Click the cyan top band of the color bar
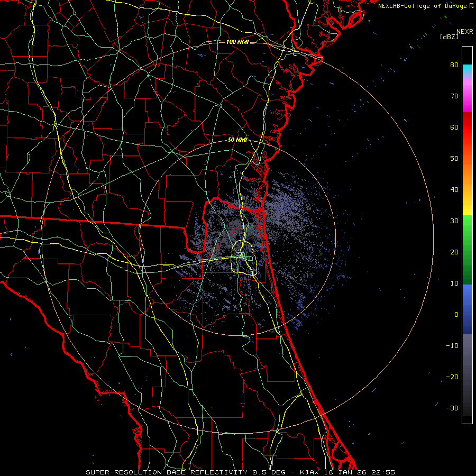 [467, 70]
